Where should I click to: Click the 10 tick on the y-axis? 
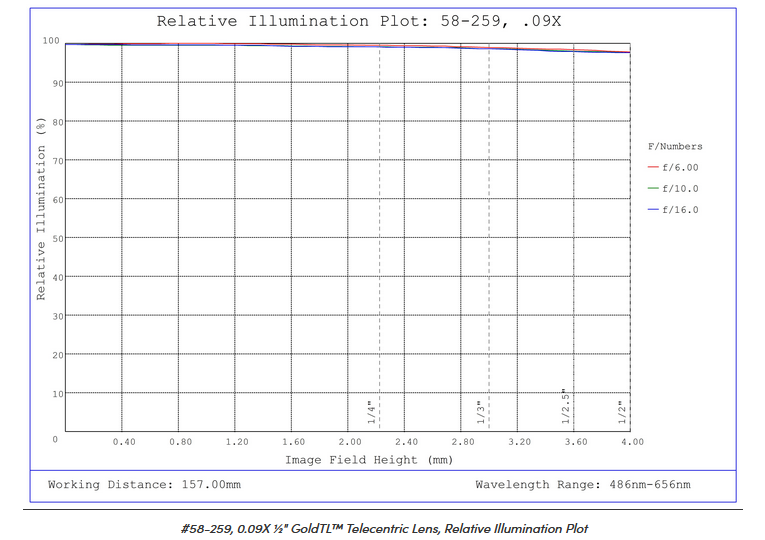[57, 394]
